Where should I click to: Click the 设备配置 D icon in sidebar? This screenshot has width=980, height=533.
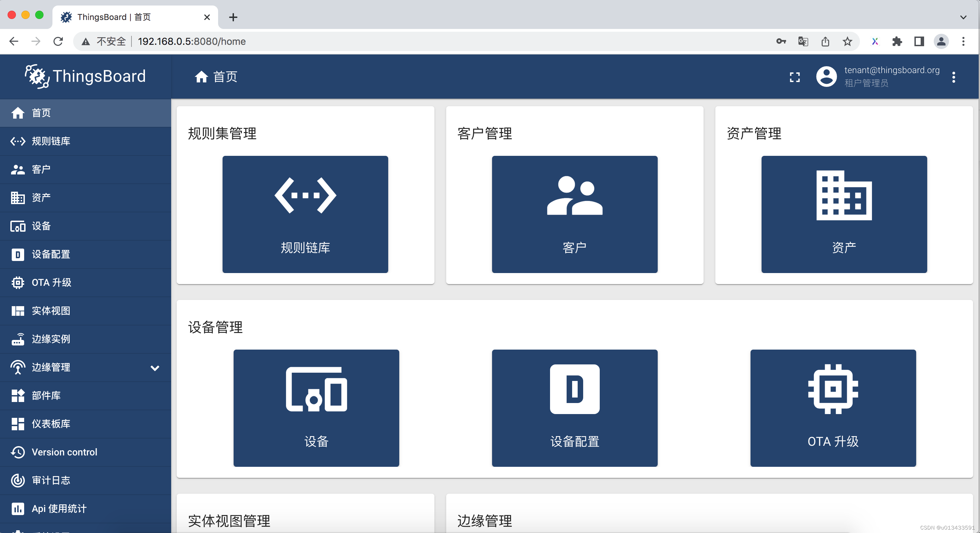pos(18,254)
